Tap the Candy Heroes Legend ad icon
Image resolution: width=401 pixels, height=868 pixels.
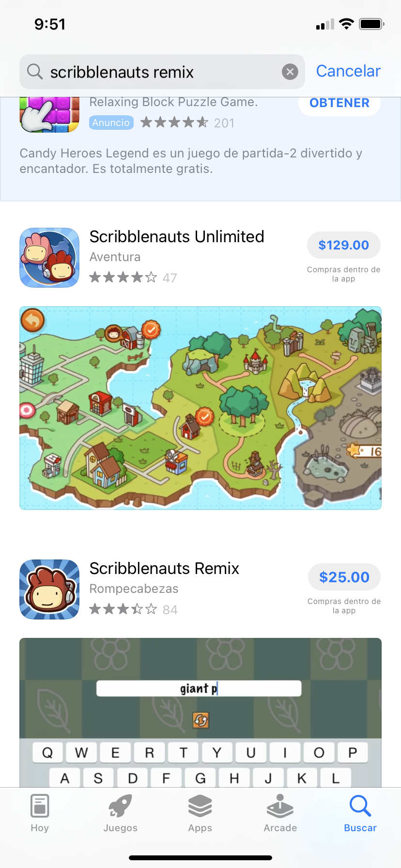49,115
